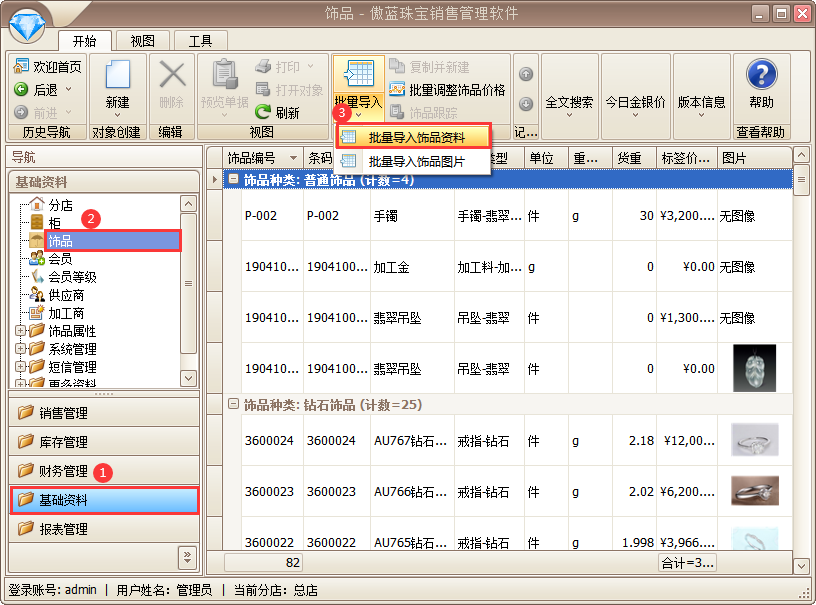This screenshot has width=816, height=605.
Task: Click the ¥6,200 price cell
Action: pyautogui.click(x=687, y=491)
